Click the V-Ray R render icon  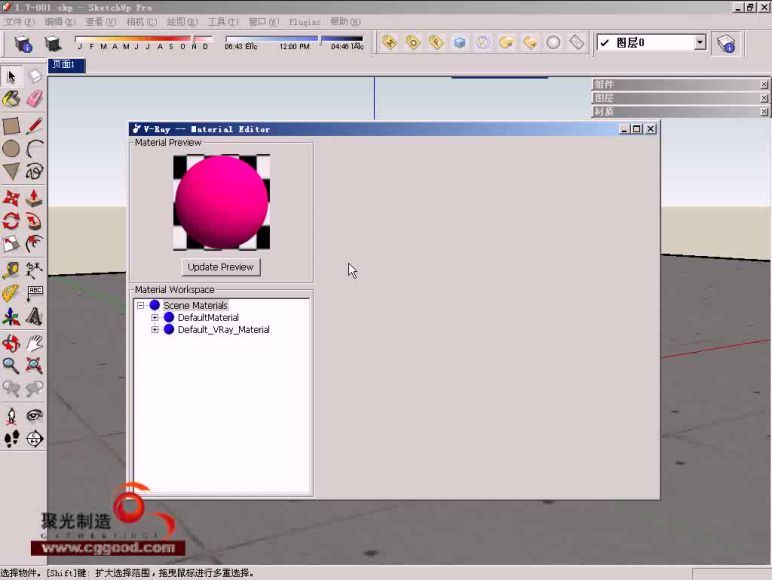pos(436,43)
